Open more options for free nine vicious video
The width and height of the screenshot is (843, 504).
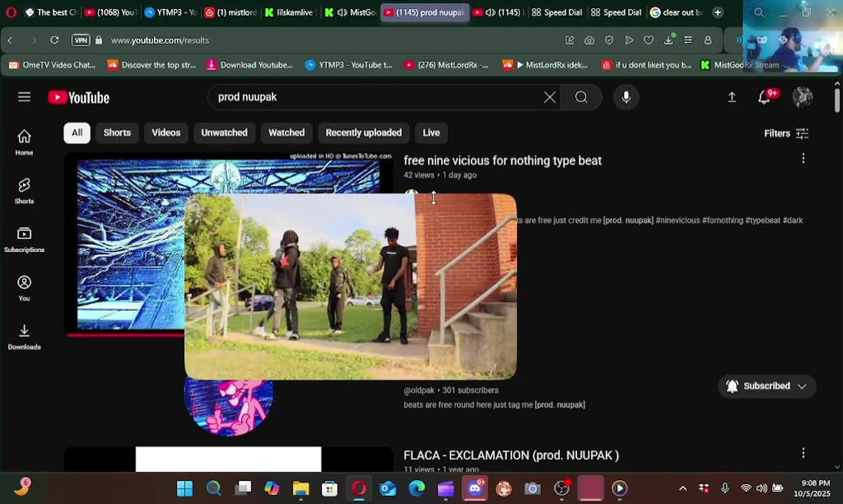point(803,159)
